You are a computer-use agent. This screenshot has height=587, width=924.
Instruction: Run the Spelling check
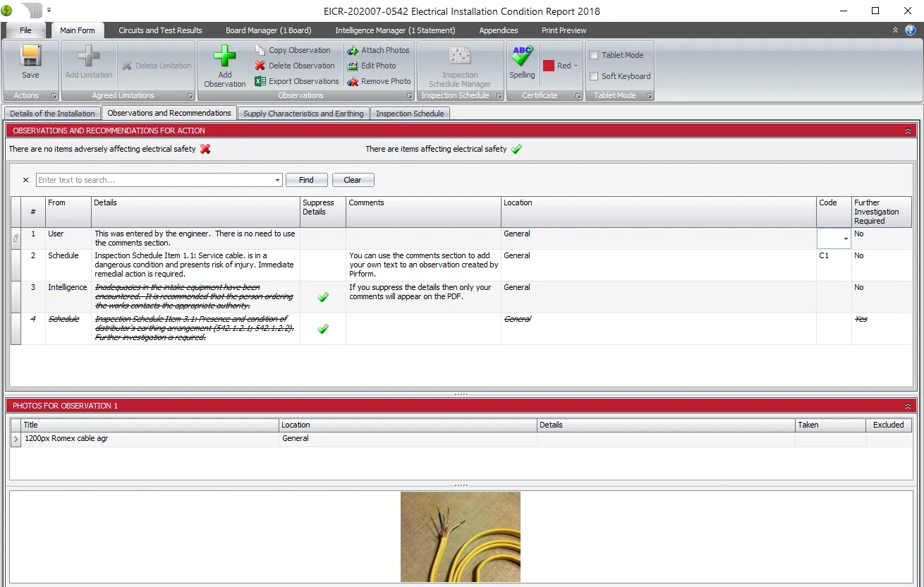(x=522, y=56)
